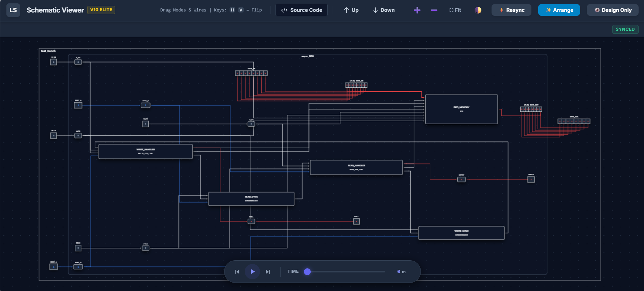Select the inner w_en pin in async_FIFO
644x291 pixels.
coord(78,62)
